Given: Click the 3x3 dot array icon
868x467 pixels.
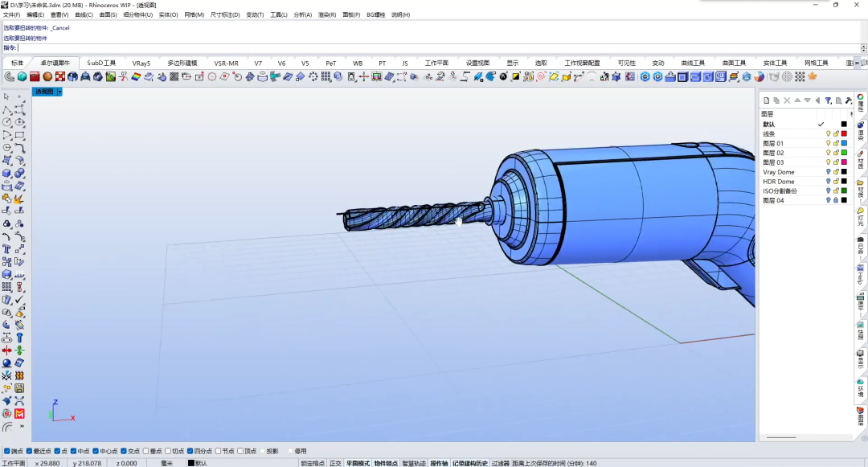Looking at the screenshot, I should tap(325, 77).
